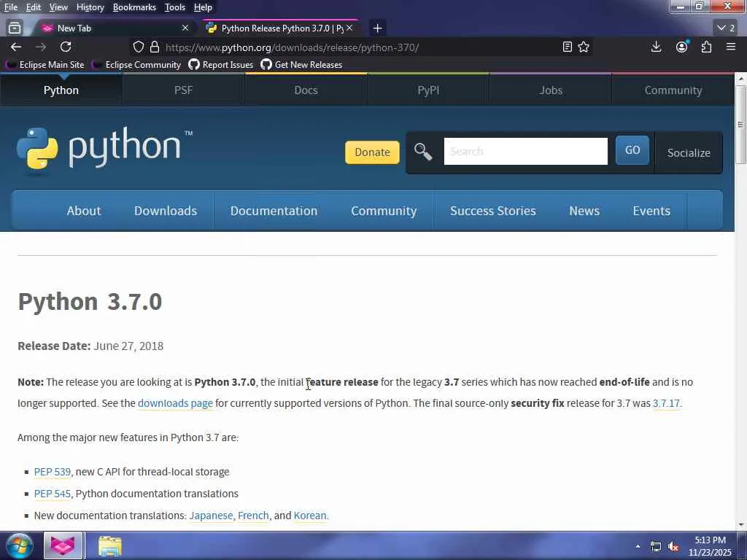747x560 pixels.
Task: Open the extensions puzzle icon
Action: point(706,47)
